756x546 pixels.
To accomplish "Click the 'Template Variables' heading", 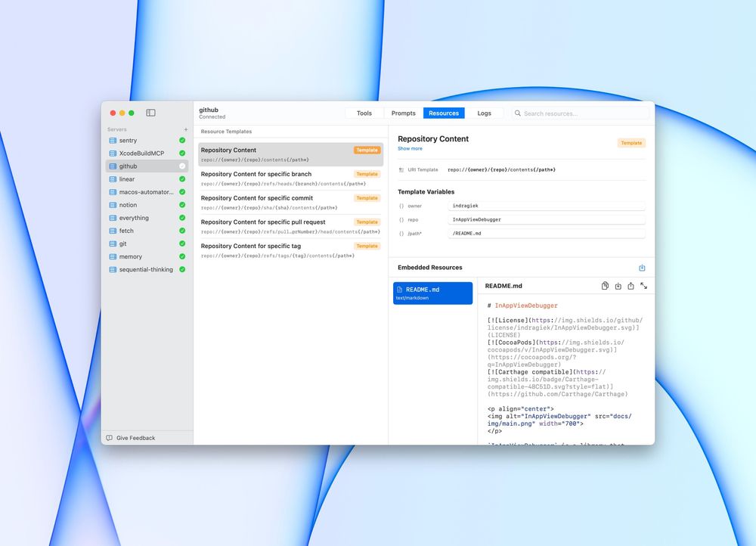I will (x=426, y=192).
